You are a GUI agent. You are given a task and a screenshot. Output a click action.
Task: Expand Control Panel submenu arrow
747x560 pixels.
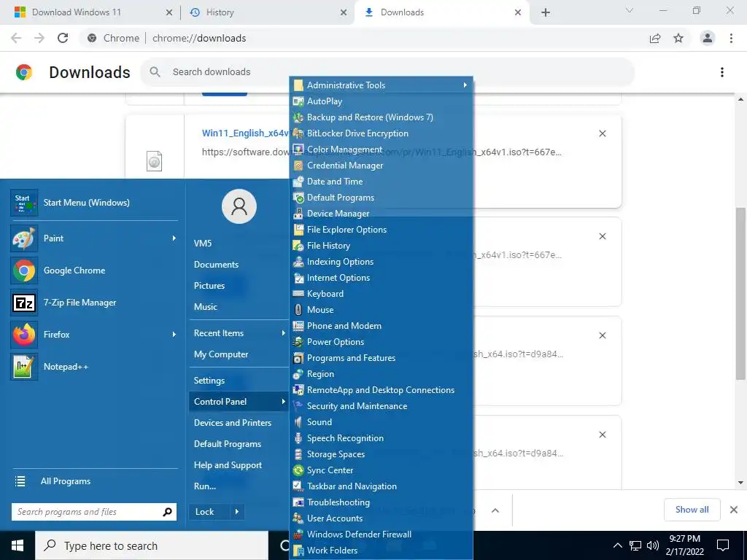click(x=283, y=402)
